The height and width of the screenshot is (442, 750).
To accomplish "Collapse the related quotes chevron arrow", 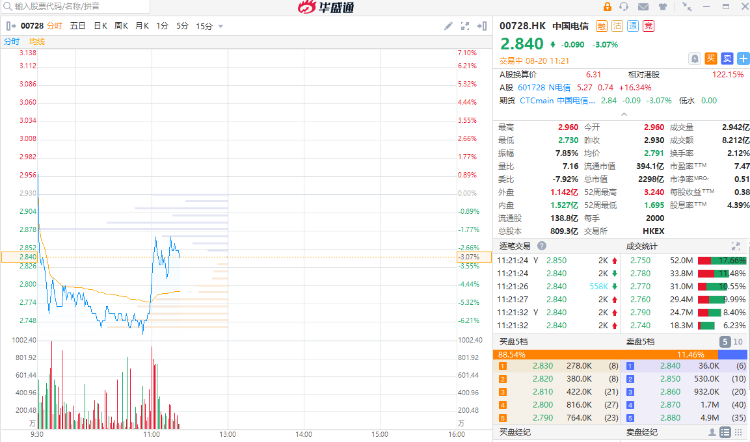I will (x=624, y=114).
